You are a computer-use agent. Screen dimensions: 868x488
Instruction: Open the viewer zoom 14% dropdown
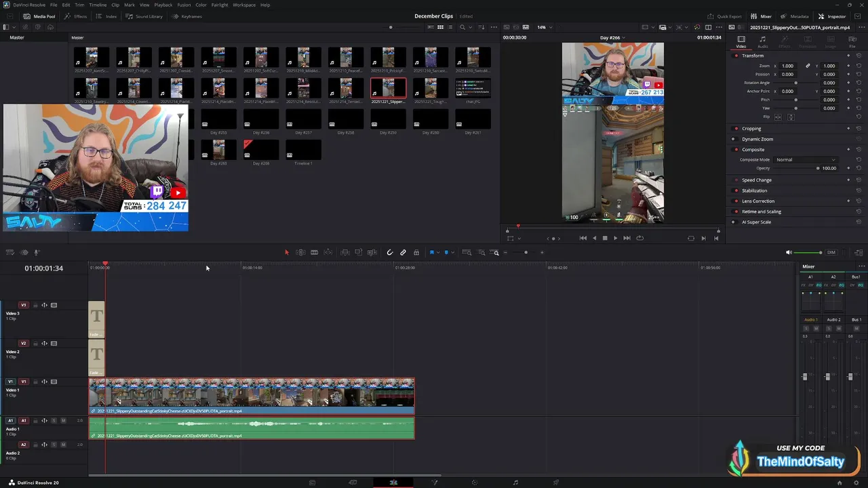pos(545,27)
